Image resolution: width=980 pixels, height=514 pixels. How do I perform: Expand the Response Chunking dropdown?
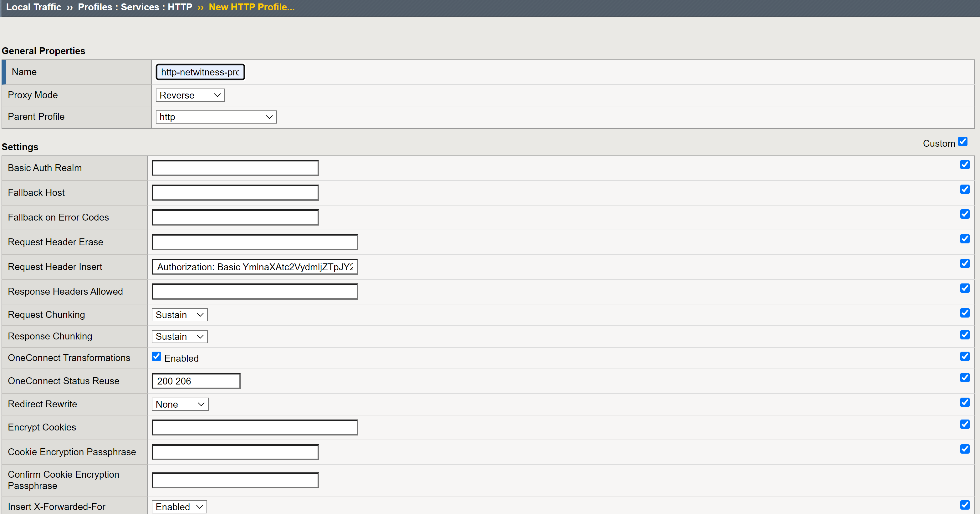(x=179, y=336)
